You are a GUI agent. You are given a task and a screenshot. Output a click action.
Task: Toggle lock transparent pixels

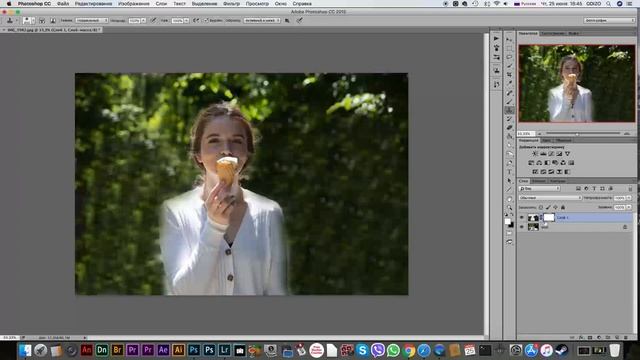(x=541, y=207)
